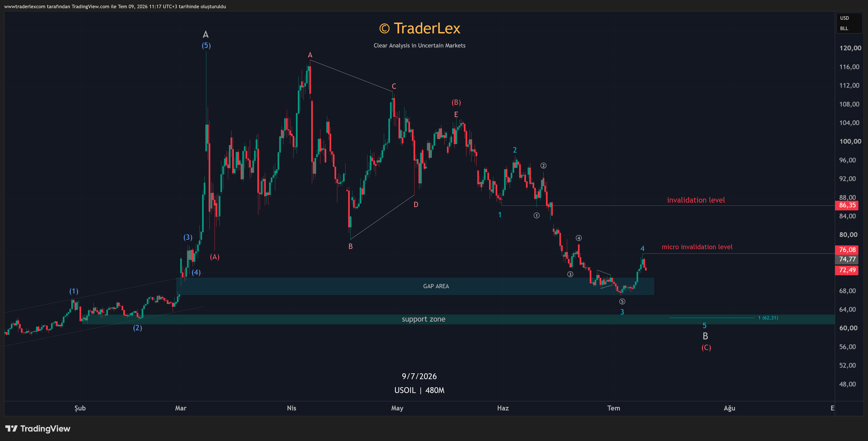
Task: Click the red 76,08 price tag
Action: (x=847, y=249)
